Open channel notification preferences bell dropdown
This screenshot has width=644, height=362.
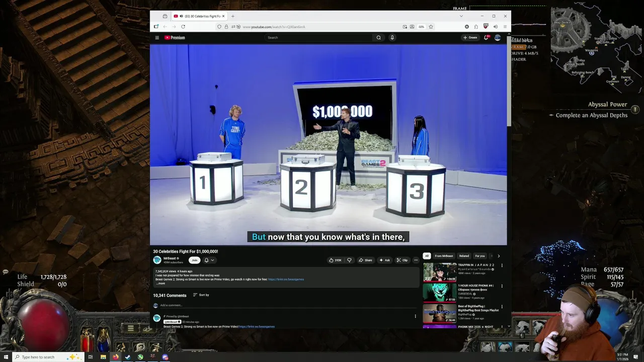[209, 260]
